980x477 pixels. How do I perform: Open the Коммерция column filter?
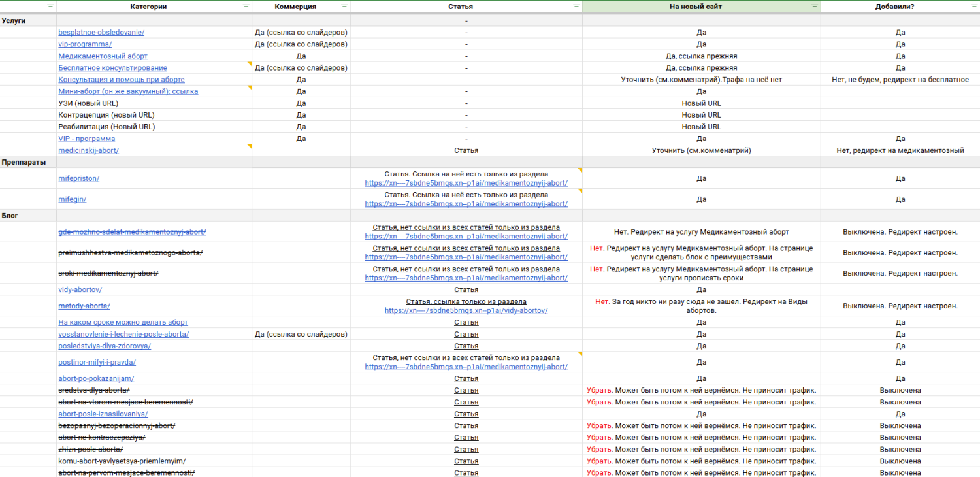344,7
